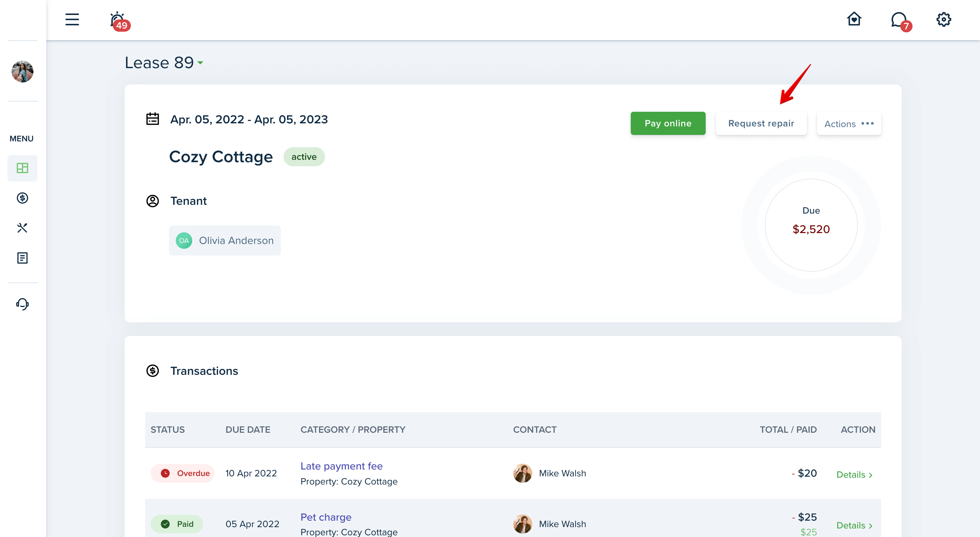This screenshot has height=537, width=980.
Task: Click the user profile avatar
Action: (22, 71)
